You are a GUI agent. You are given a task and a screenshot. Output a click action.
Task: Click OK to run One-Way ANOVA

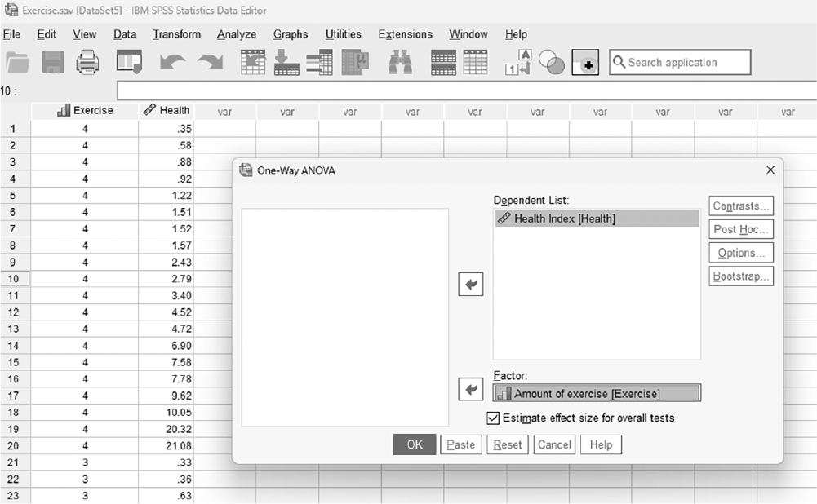point(415,444)
